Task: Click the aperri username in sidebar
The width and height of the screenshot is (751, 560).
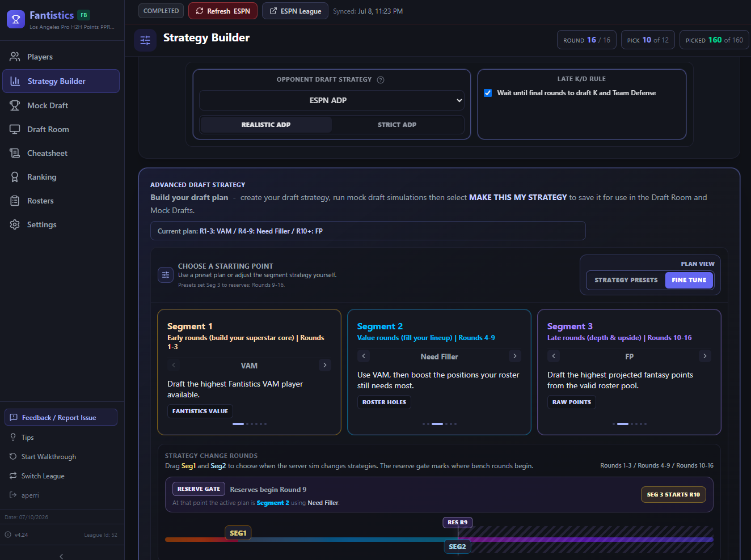Action: point(30,495)
